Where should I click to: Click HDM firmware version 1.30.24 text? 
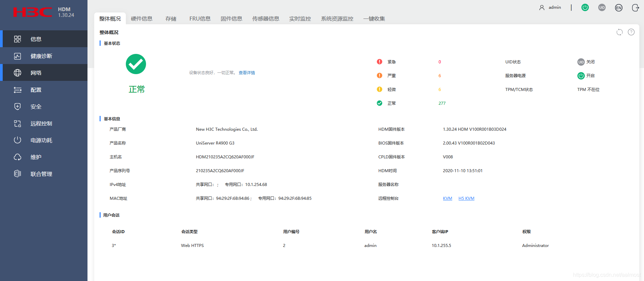[x=474, y=129]
